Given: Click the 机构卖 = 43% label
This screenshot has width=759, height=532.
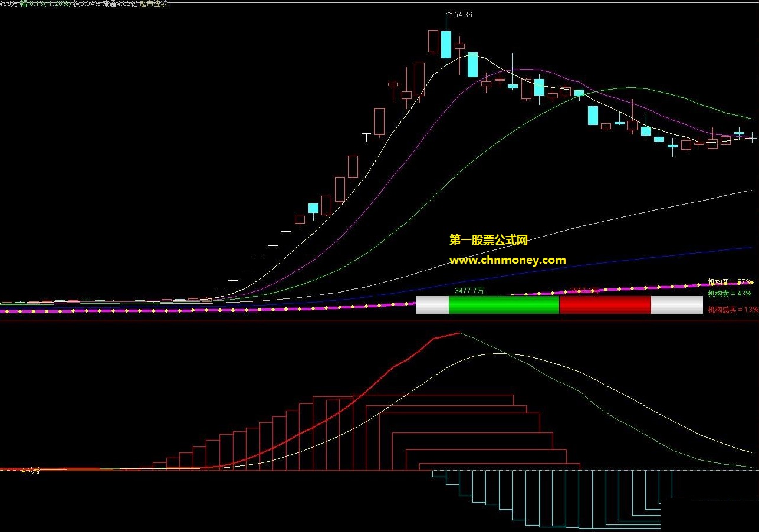Looking at the screenshot, I should click(730, 293).
